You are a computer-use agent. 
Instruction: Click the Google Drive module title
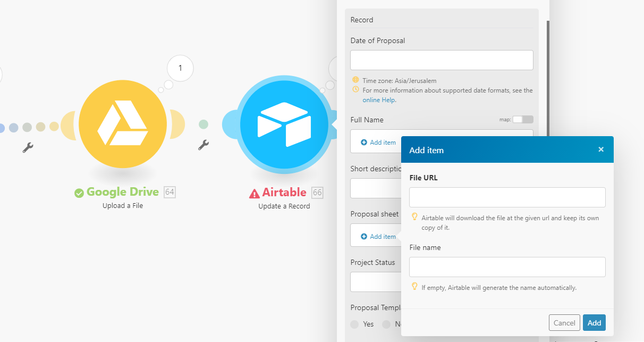[123, 192]
